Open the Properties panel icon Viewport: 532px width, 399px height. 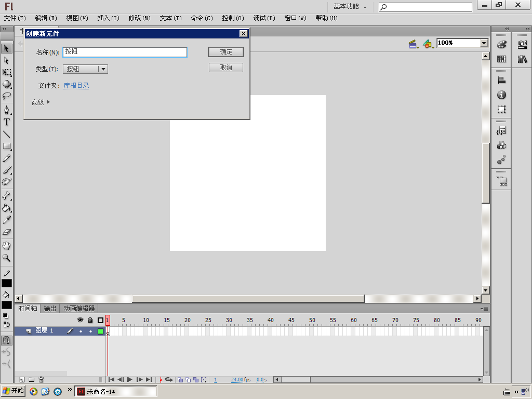click(x=522, y=45)
